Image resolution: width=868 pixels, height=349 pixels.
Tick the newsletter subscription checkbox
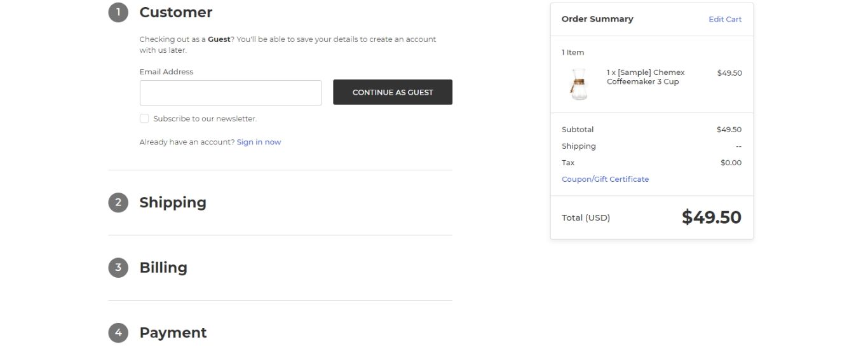(x=144, y=118)
